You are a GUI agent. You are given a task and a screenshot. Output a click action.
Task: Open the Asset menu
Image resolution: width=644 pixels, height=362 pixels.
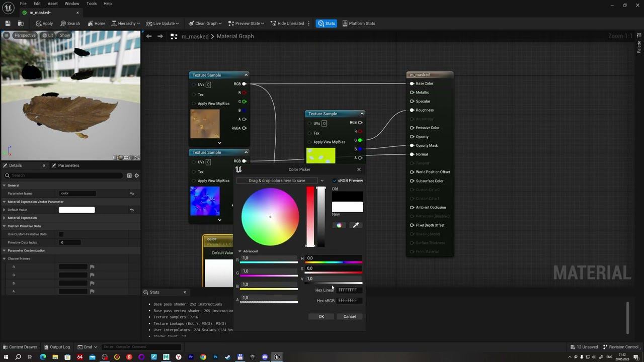click(x=52, y=4)
